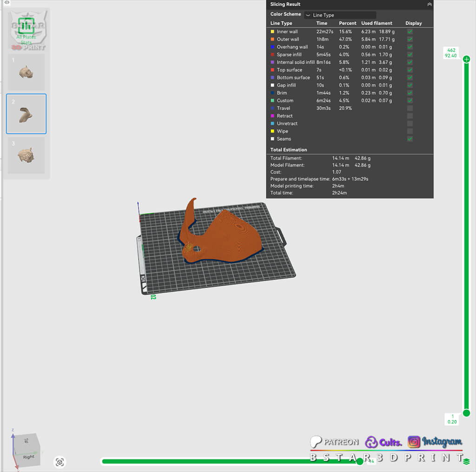Toggle the sidebar collapse icon

(7, 2)
